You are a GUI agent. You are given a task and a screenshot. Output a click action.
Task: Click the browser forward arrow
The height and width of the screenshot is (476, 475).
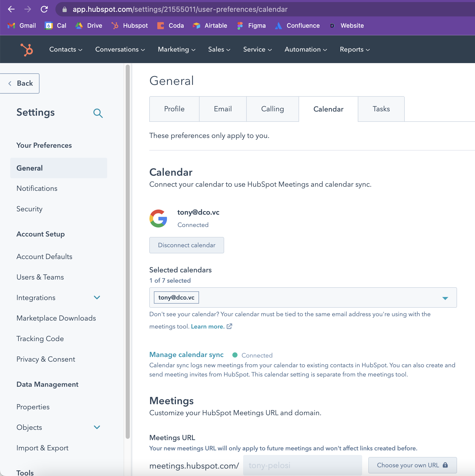(x=28, y=9)
